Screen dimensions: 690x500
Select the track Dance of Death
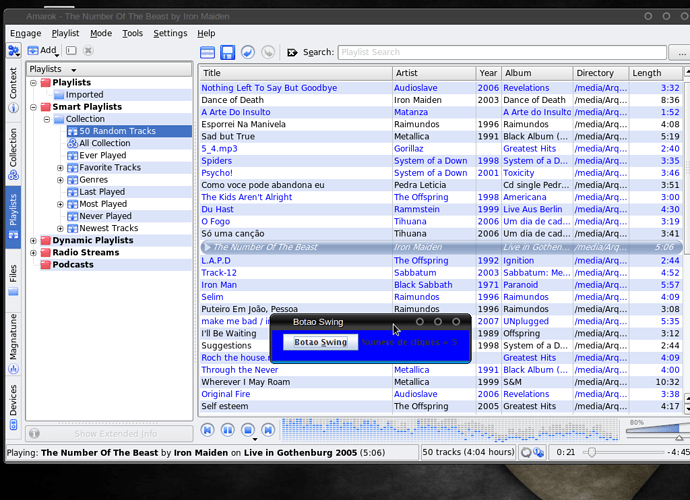(x=440, y=100)
